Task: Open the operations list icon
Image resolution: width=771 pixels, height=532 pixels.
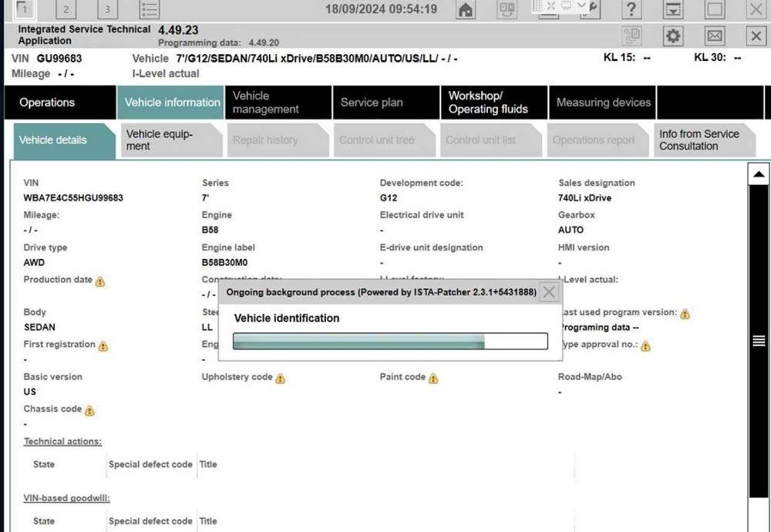Action: [x=150, y=8]
